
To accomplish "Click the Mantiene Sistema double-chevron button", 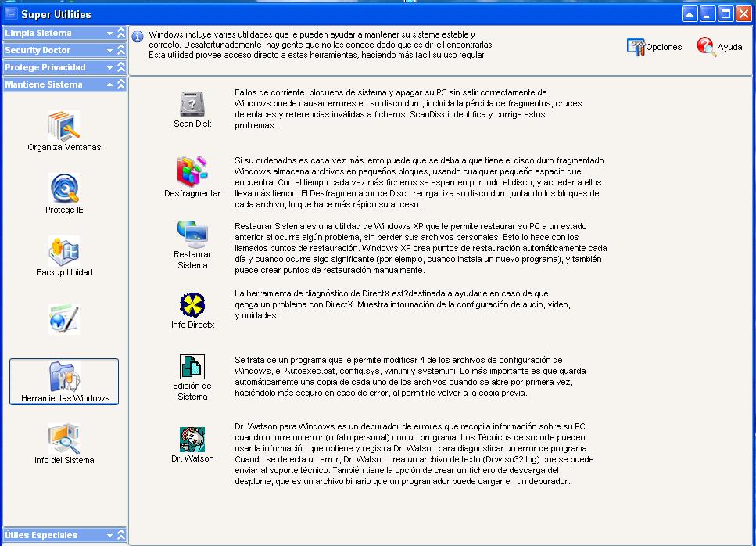I will [x=121, y=84].
